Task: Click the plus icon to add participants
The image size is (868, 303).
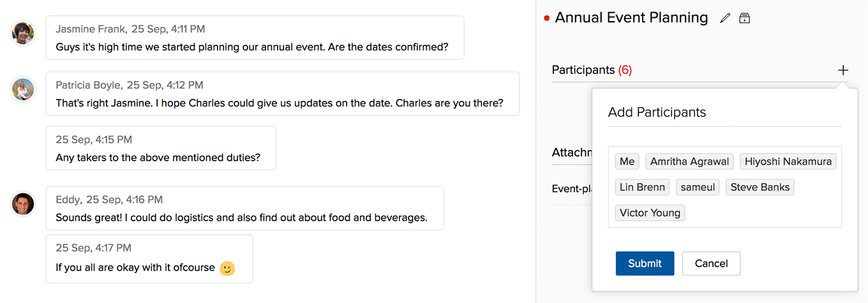Action: click(x=843, y=70)
